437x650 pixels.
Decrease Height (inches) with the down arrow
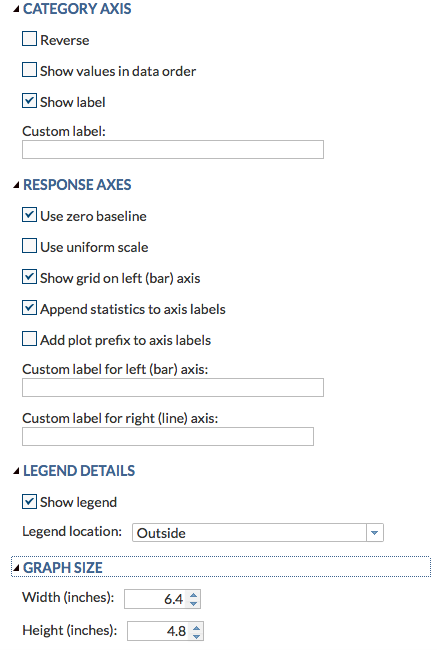[x=197, y=636]
